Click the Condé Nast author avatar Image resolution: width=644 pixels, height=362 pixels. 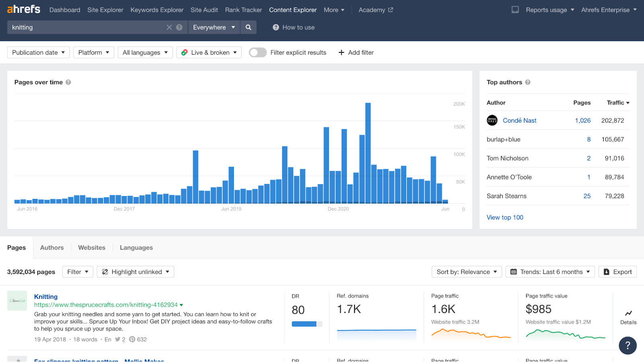point(492,120)
